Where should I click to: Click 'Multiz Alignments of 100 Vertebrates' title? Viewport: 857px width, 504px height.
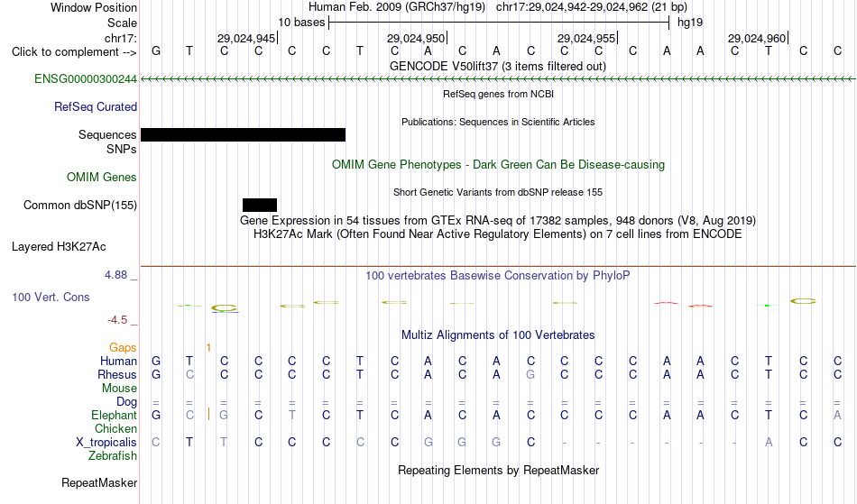point(498,334)
